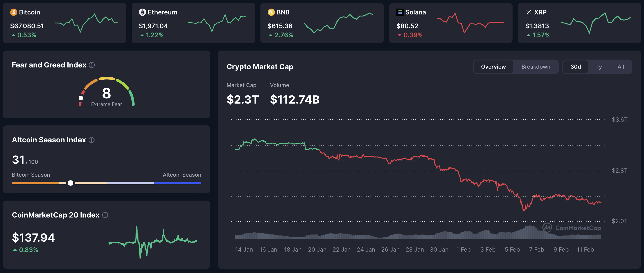Click the Solana logo icon

point(400,12)
